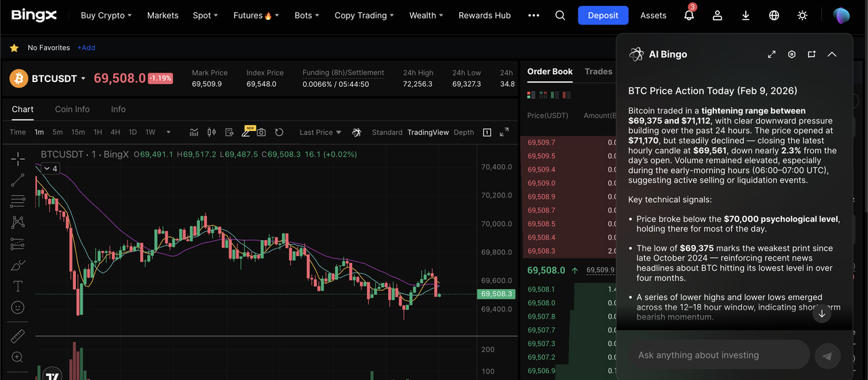Select the 15m timeframe
Screen dimensions: 868x380
[x=78, y=132]
